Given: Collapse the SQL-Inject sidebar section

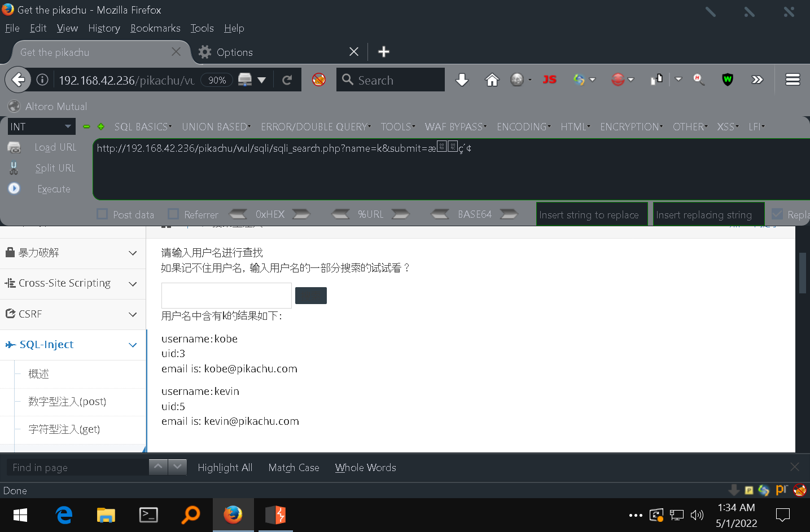Looking at the screenshot, I should pyautogui.click(x=133, y=345).
